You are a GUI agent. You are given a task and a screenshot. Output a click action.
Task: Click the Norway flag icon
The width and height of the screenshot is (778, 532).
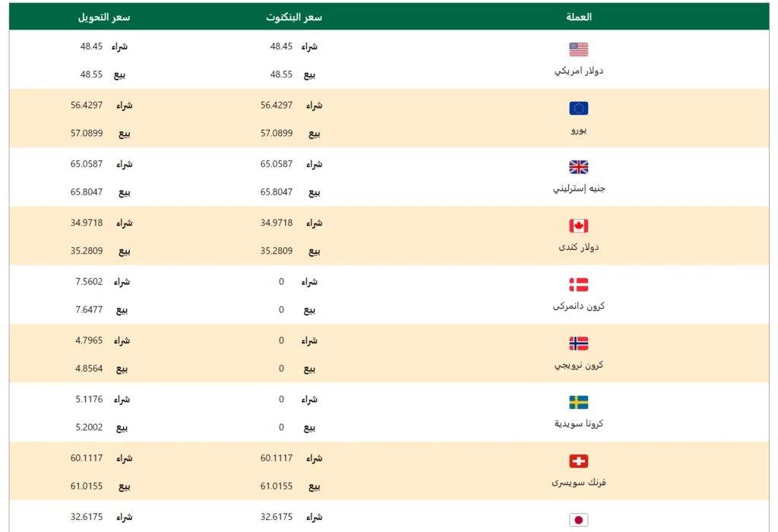[x=578, y=344]
